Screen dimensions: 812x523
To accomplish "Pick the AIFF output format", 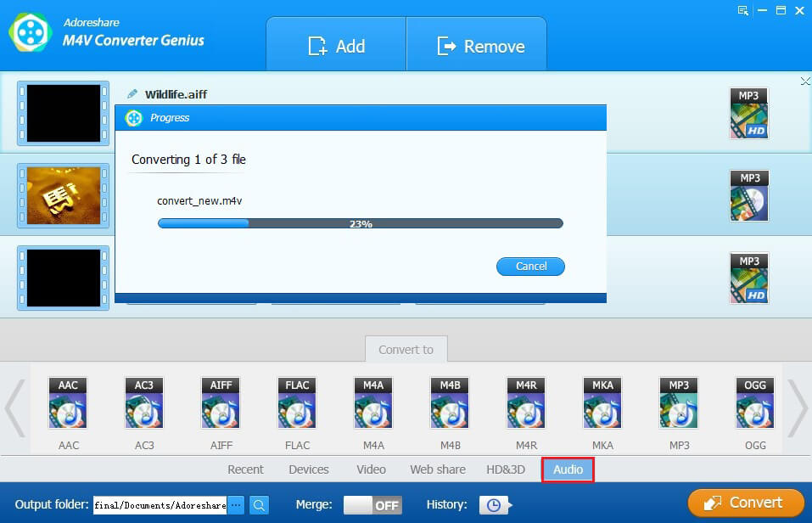I will pyautogui.click(x=221, y=402).
